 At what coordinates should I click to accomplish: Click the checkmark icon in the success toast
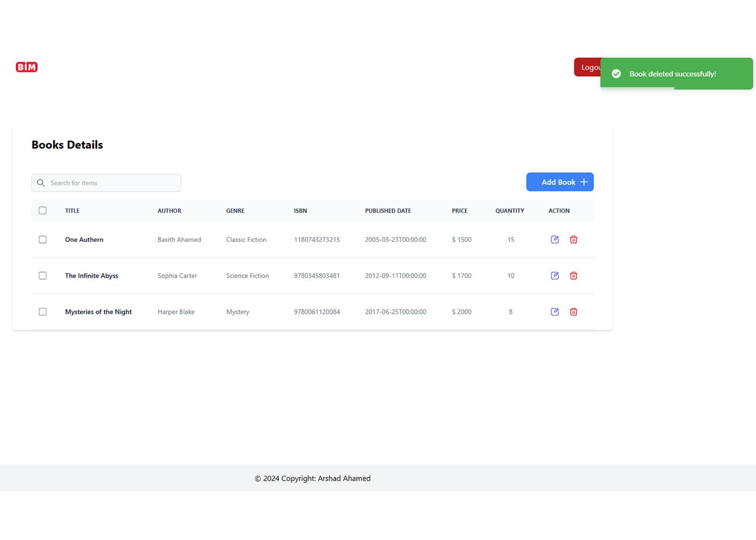click(616, 73)
